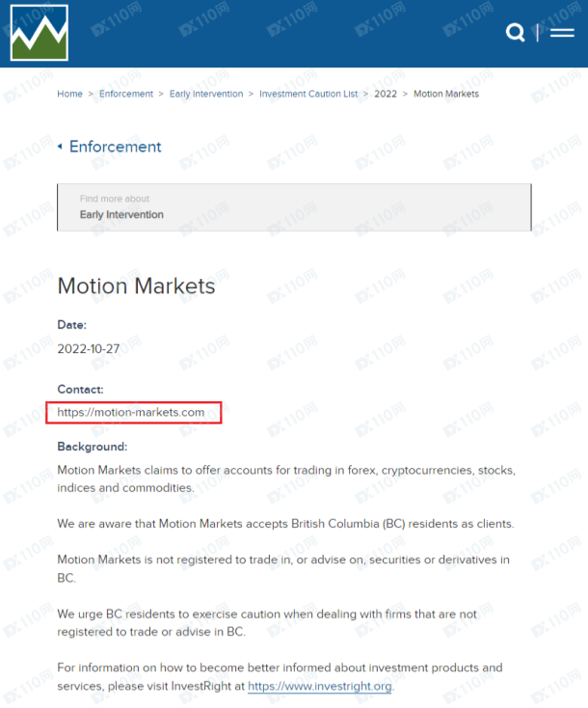The width and height of the screenshot is (588, 708).
Task: Select paragraph 'Motion Markets is not registered'
Action: coord(283,568)
